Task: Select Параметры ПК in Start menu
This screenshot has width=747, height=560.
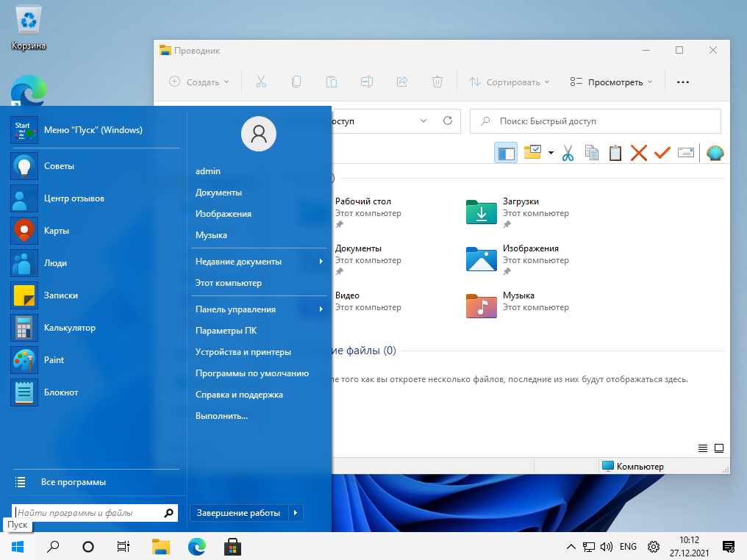Action: (226, 331)
